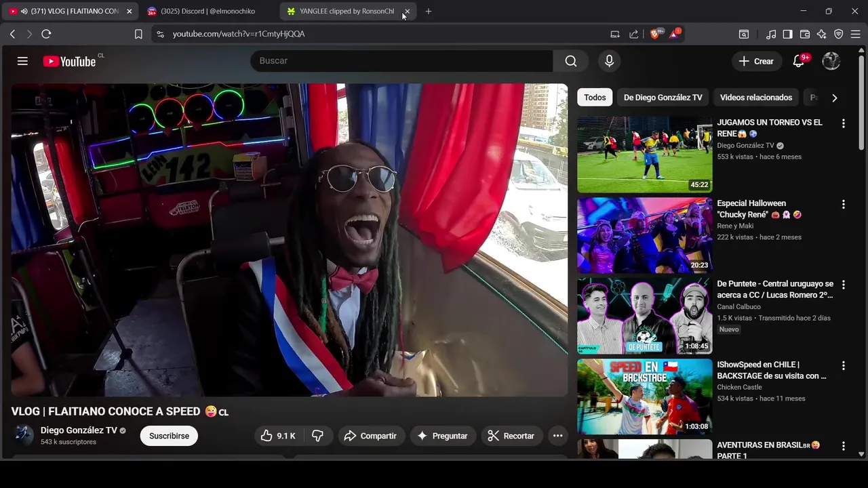
Task: Open Diego González TV channel name link
Action: click(79, 430)
